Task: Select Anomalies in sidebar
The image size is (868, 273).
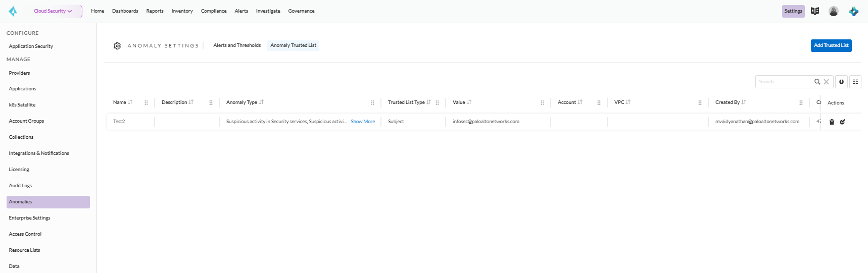Action: pos(48,202)
